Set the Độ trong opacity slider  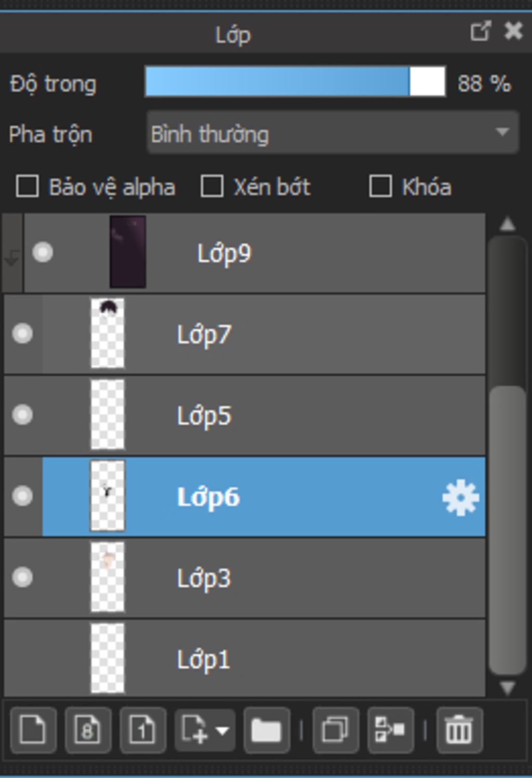point(295,82)
